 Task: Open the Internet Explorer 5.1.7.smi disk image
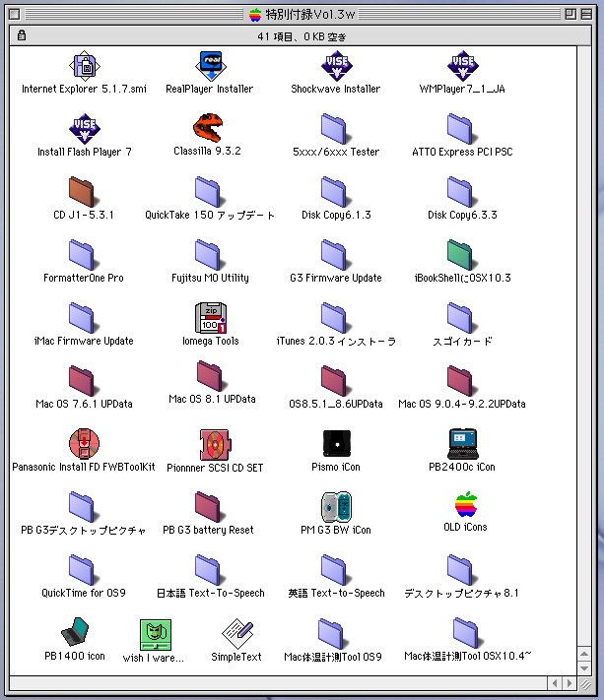click(x=84, y=65)
